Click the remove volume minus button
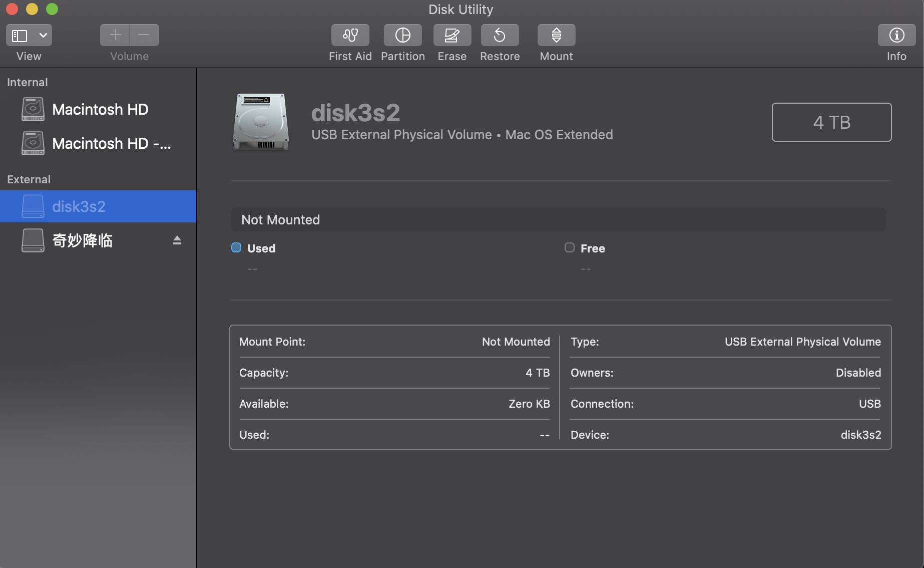 click(144, 35)
